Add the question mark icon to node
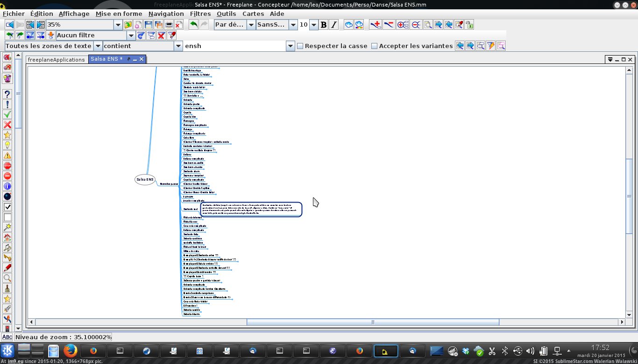 [7, 94]
